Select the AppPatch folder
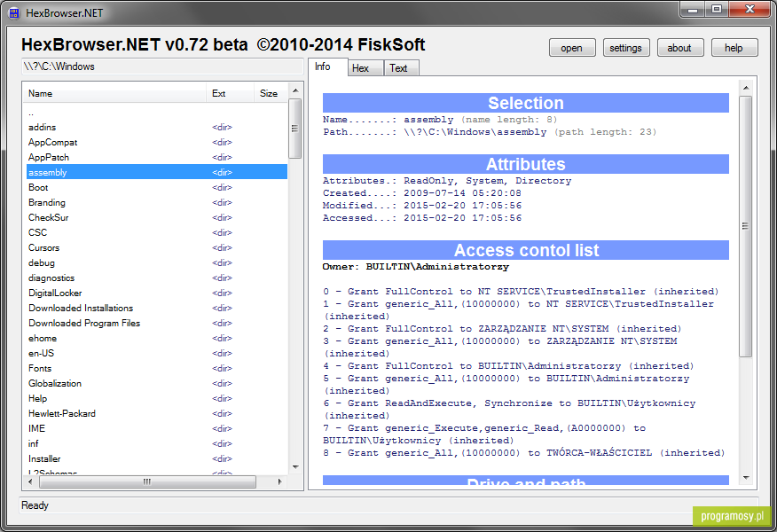 157,158
